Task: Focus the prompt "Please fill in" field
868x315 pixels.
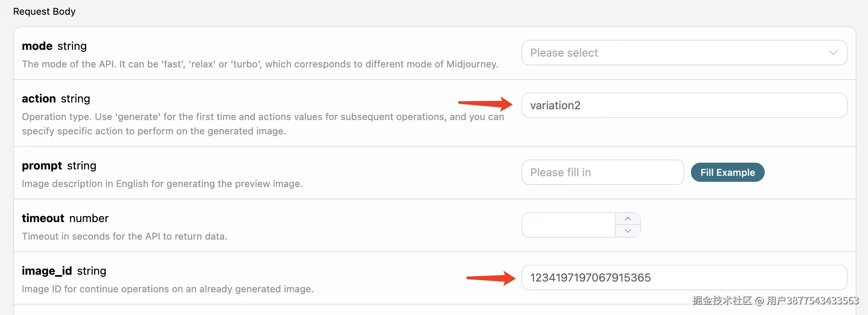Action: tap(602, 172)
